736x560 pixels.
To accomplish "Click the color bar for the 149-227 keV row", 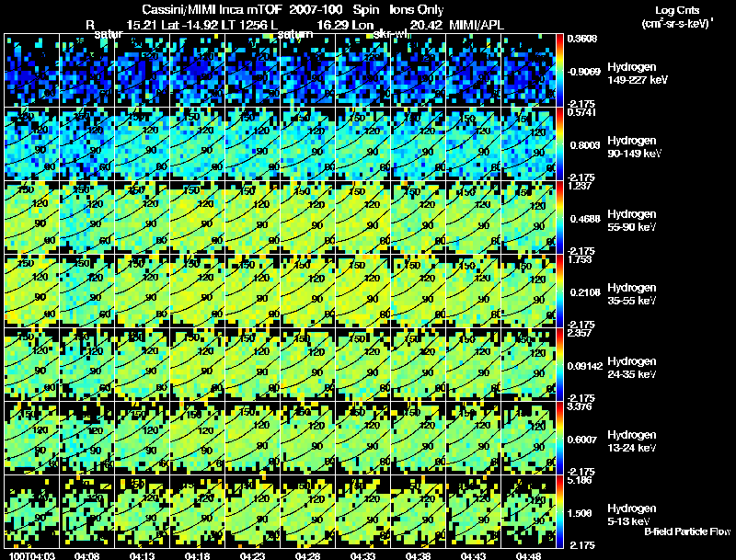I will point(559,71).
